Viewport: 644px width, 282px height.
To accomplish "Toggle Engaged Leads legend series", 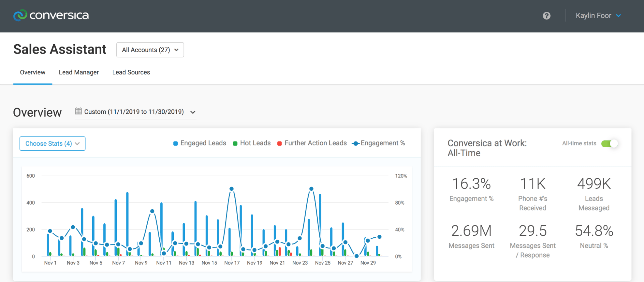I will (x=200, y=143).
